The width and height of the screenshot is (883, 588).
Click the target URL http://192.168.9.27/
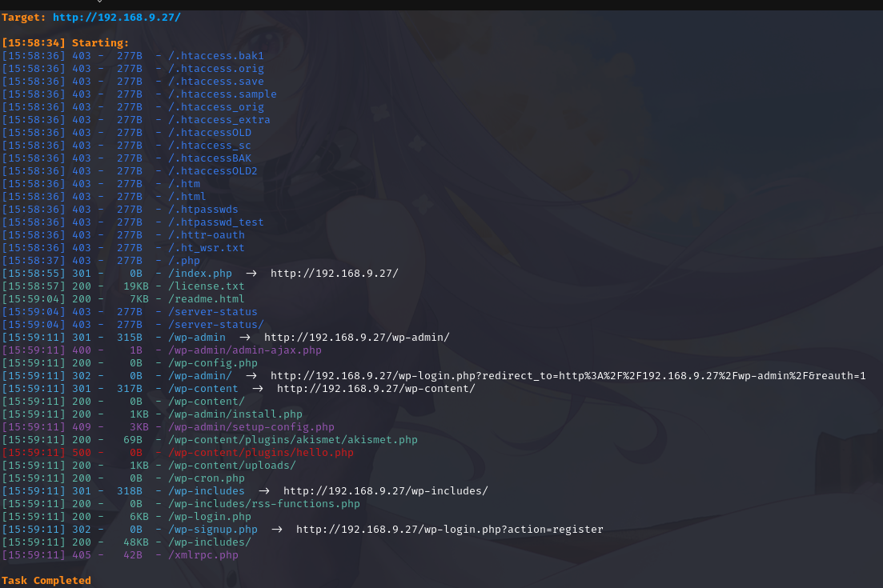click(x=117, y=17)
